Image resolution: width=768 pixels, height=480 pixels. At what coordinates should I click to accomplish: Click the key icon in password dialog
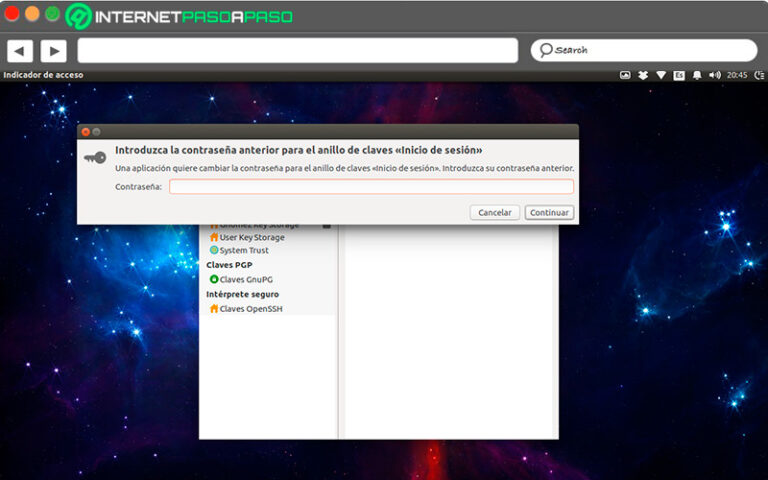95,157
